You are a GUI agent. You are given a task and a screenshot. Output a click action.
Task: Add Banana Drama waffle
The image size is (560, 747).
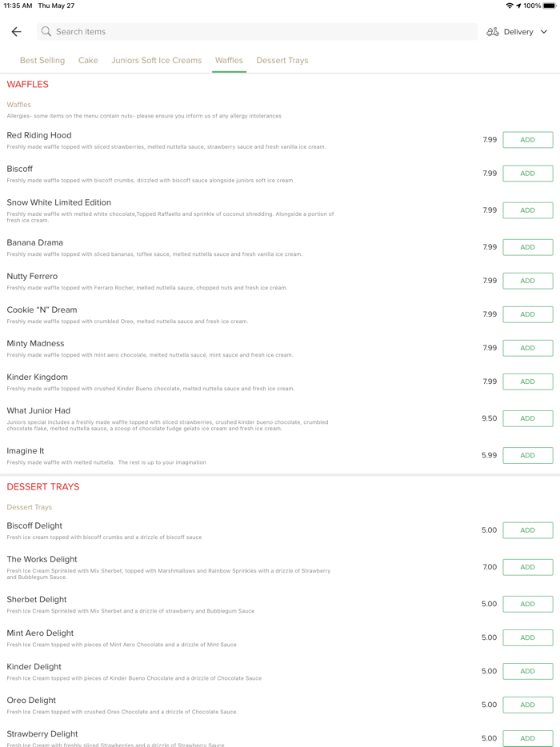pos(527,247)
